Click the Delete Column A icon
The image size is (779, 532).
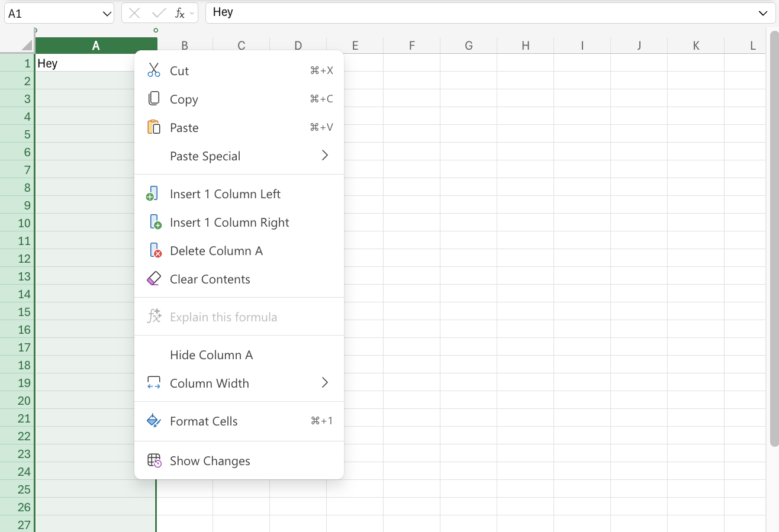(x=154, y=250)
